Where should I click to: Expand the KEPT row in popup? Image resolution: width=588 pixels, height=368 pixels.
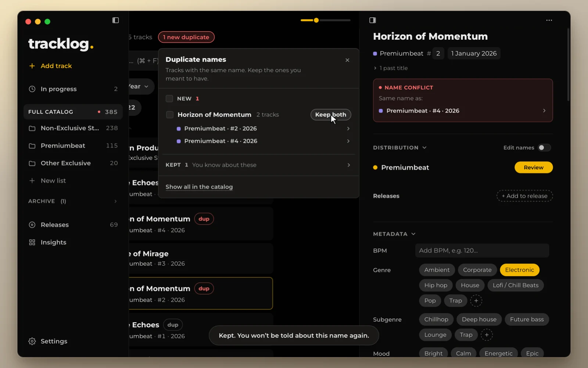click(x=258, y=165)
